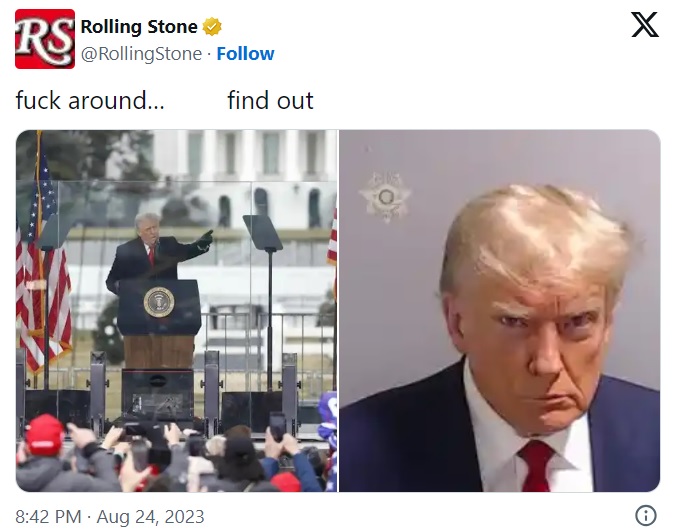This screenshot has height=532, width=673.
Task: Click the sheriff star badge in mugshot
Action: click(x=385, y=197)
